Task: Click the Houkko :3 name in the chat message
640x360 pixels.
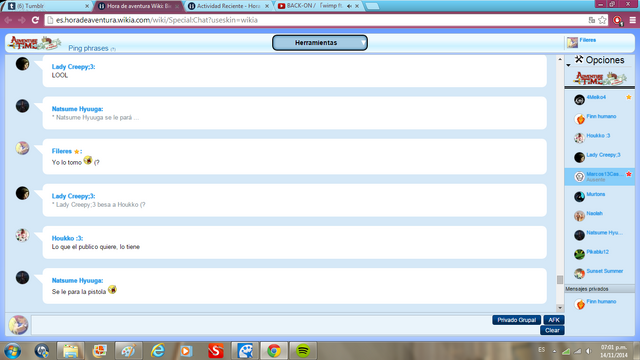Action: (x=67, y=238)
